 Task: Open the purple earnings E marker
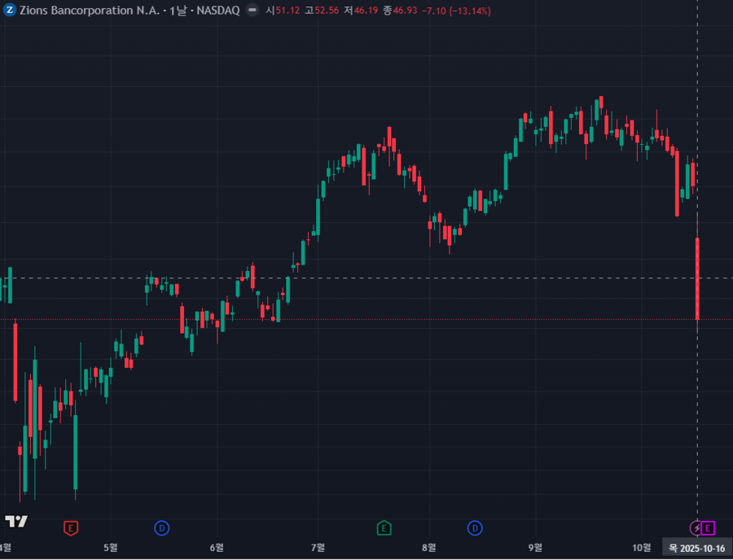[708, 528]
